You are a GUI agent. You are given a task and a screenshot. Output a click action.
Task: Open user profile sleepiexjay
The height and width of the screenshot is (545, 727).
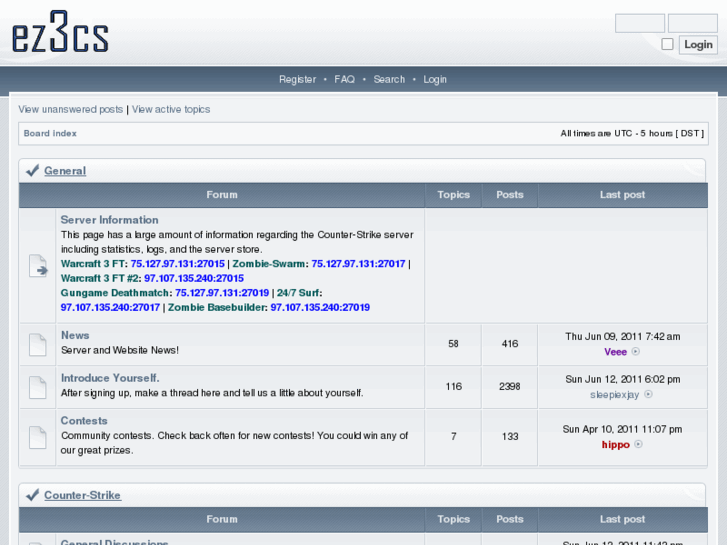click(614, 395)
